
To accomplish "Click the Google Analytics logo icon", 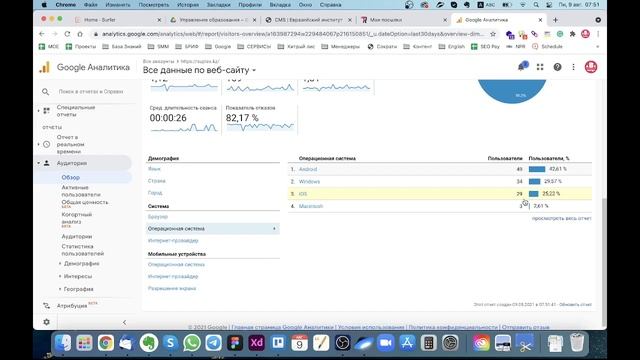I will (44, 67).
